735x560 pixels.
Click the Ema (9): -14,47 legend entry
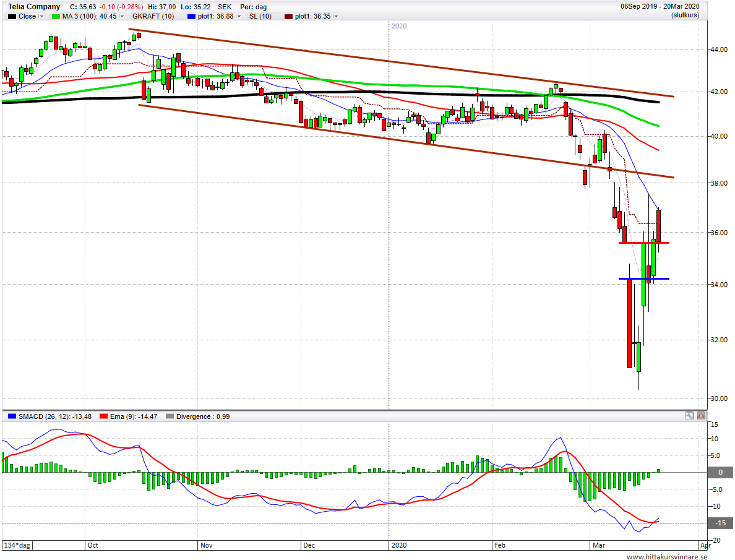(x=134, y=416)
